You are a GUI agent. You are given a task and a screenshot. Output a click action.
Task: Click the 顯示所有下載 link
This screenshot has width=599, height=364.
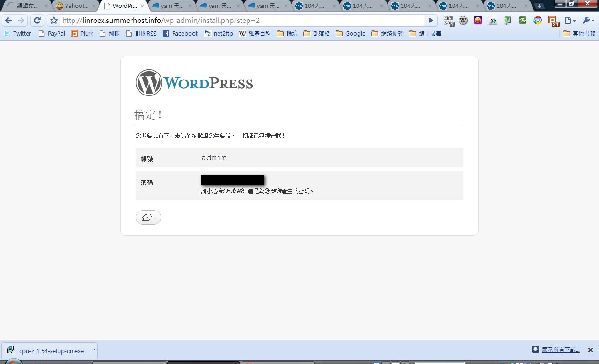coord(561,350)
